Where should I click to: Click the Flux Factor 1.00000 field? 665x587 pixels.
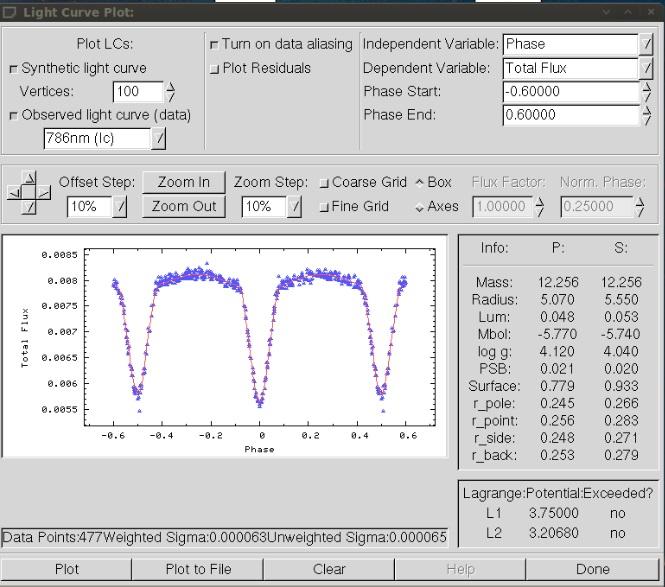503,207
